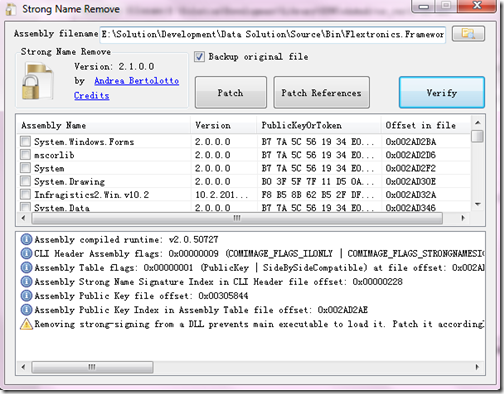The height and width of the screenshot is (394, 504).
Task: Open the Andrea Bertolotto link
Action: (136, 81)
